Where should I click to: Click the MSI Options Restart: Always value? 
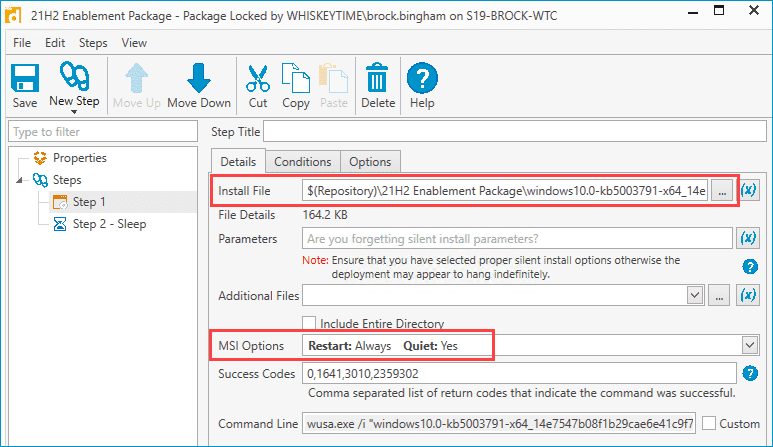(x=350, y=345)
